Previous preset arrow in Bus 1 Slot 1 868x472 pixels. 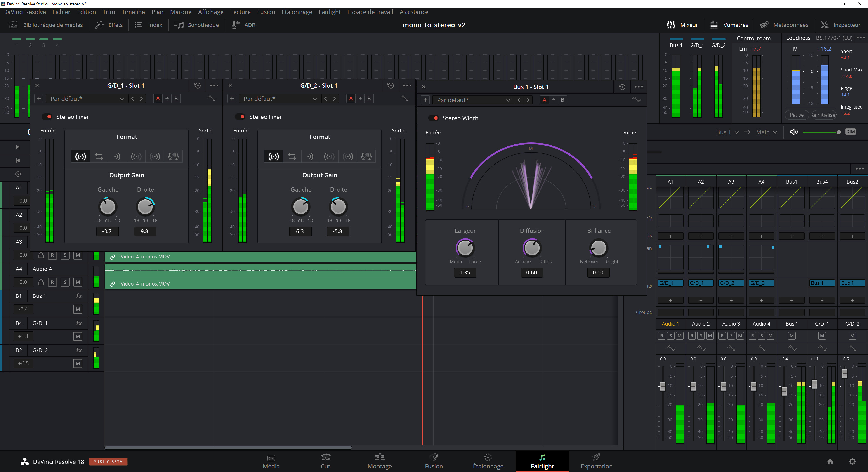pyautogui.click(x=519, y=100)
